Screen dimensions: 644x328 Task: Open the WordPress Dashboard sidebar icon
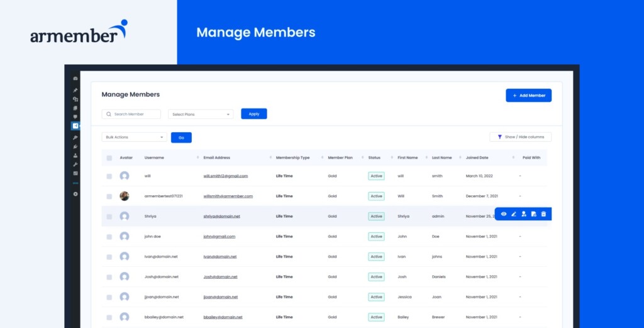coord(75,78)
